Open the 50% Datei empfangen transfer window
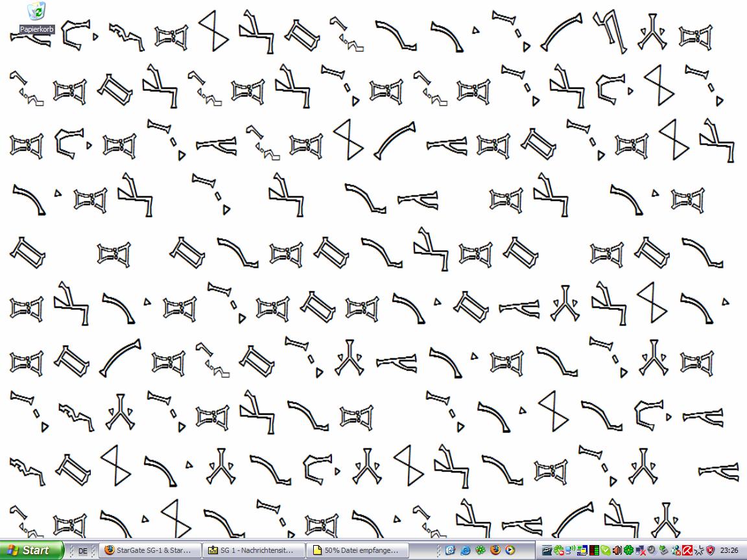Image resolution: width=747 pixels, height=560 pixels. 355,550
